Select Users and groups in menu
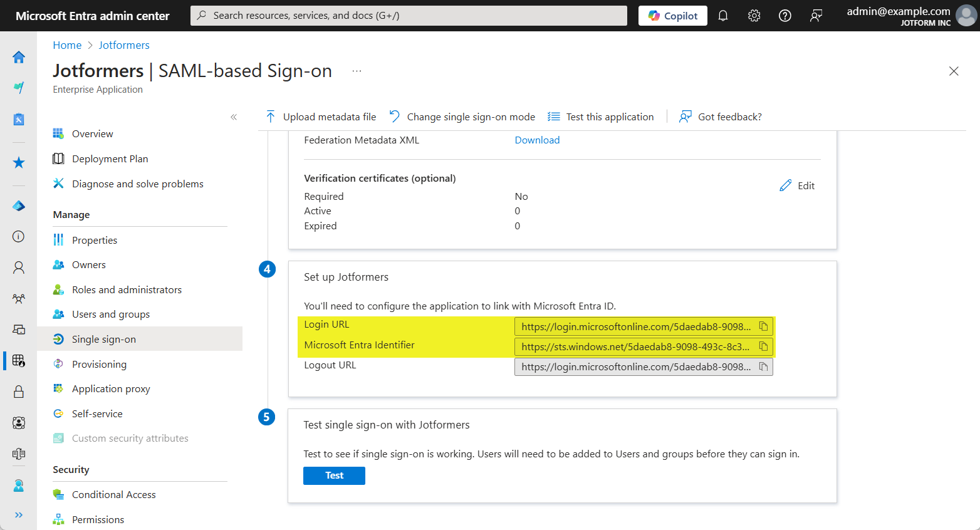Viewport: 980px width, 530px height. click(110, 314)
